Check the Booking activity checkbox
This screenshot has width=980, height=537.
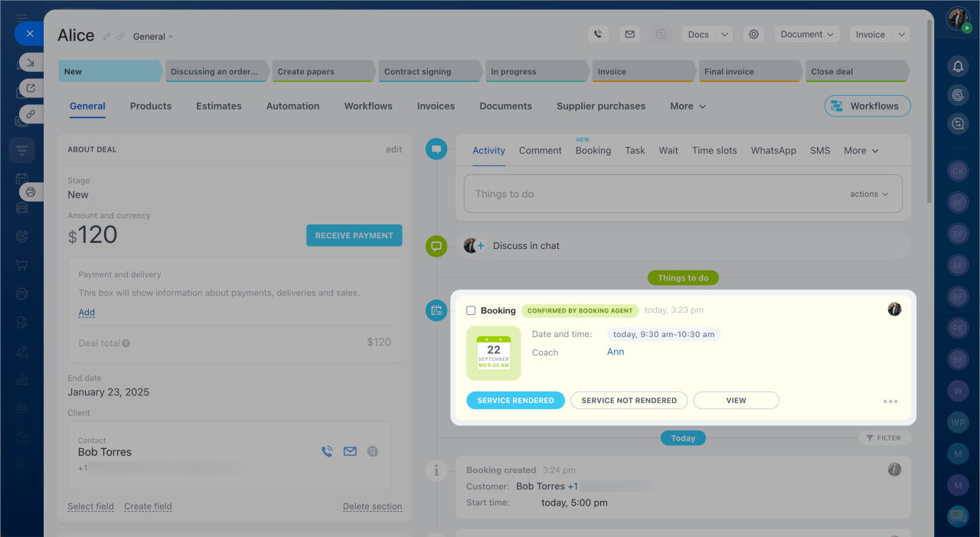pos(471,311)
